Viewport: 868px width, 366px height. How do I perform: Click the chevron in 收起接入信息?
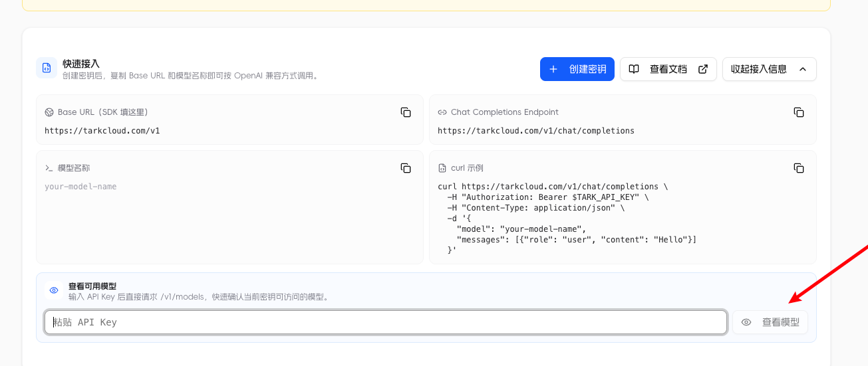(803, 69)
